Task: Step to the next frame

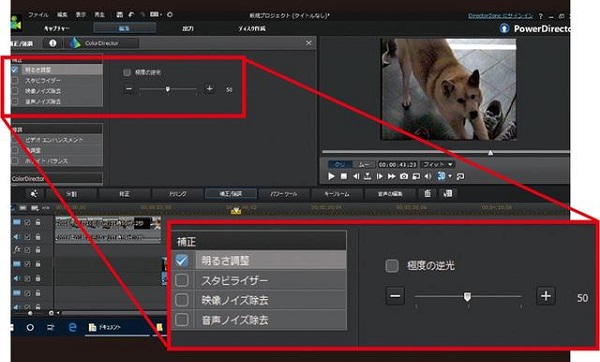Action: [380, 176]
